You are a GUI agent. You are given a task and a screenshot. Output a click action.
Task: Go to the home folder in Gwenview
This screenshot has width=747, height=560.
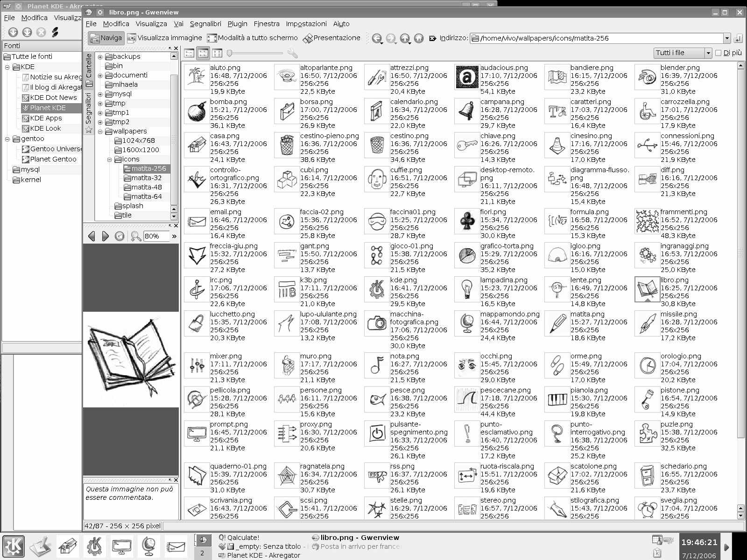(x=419, y=38)
